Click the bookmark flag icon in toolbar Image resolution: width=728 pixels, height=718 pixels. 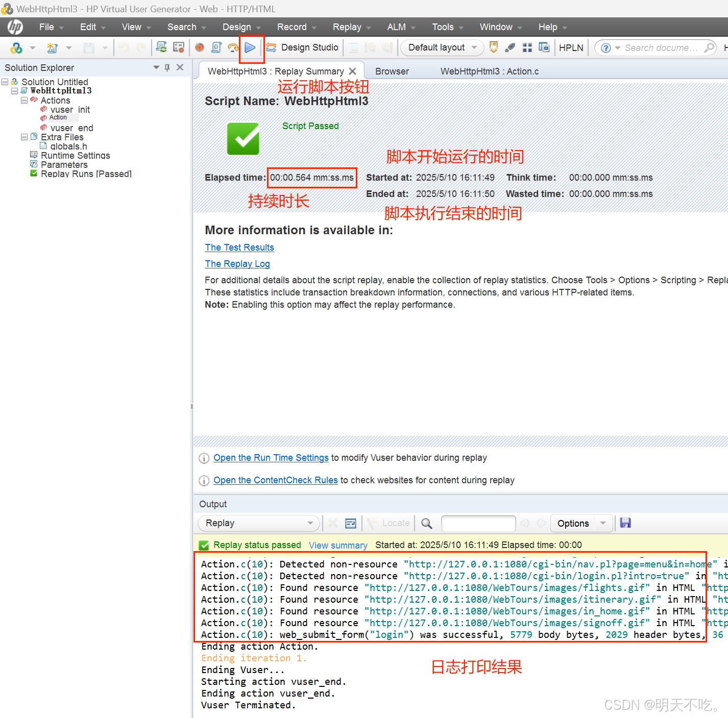494,47
